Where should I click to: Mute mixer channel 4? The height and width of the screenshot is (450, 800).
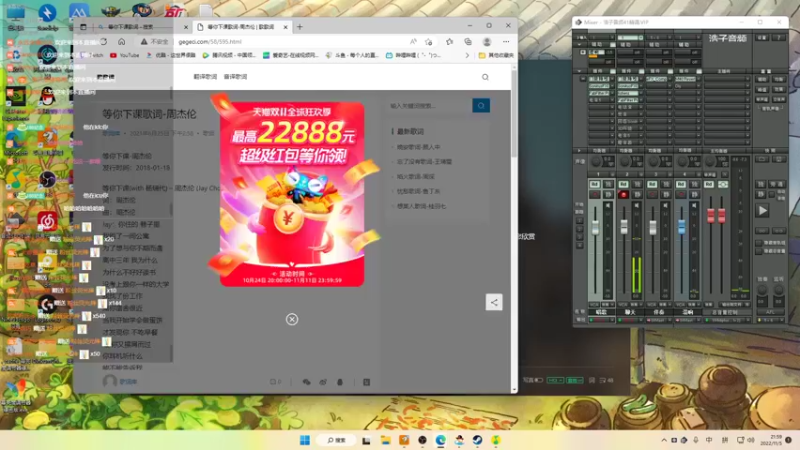point(694,194)
